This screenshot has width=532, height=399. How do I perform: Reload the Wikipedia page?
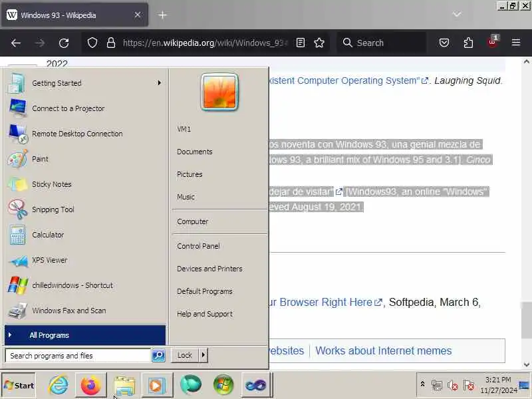[64, 43]
